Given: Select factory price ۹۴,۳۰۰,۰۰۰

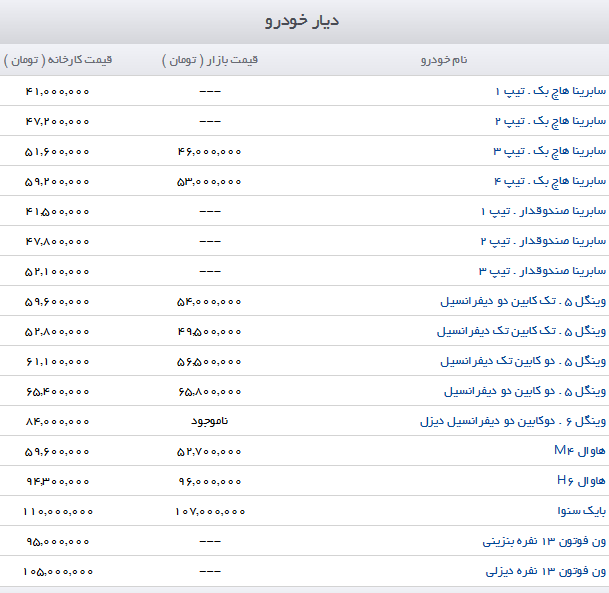Looking at the screenshot, I should point(58,482).
